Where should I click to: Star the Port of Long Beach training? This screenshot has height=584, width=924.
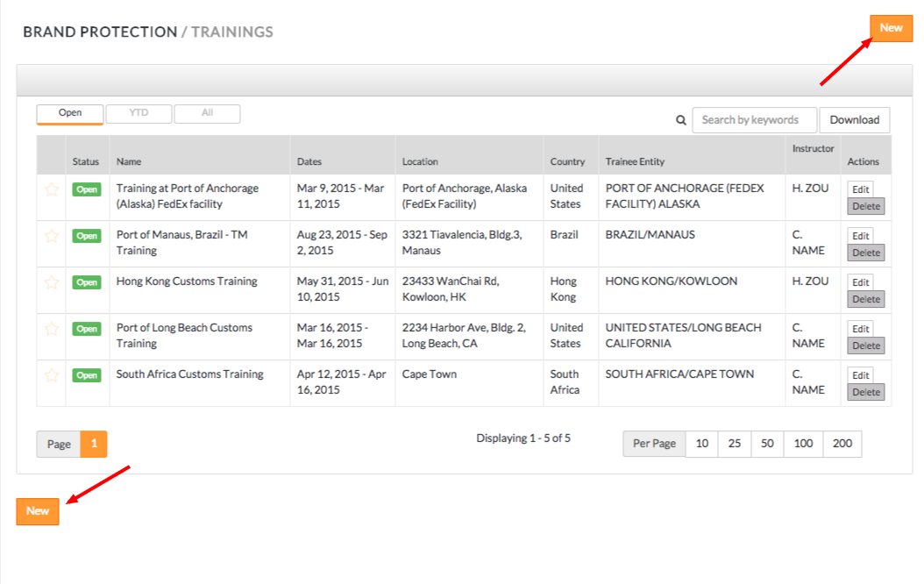click(52, 329)
